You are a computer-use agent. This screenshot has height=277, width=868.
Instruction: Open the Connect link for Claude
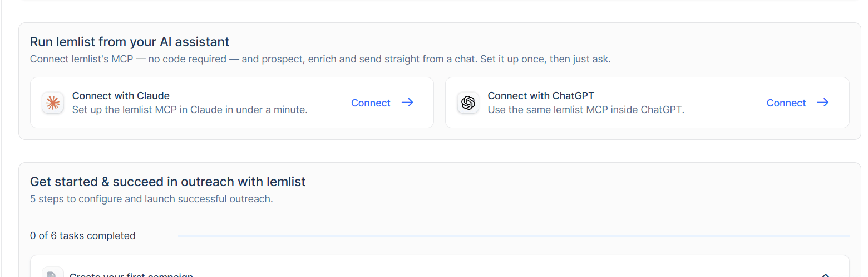[x=371, y=103]
